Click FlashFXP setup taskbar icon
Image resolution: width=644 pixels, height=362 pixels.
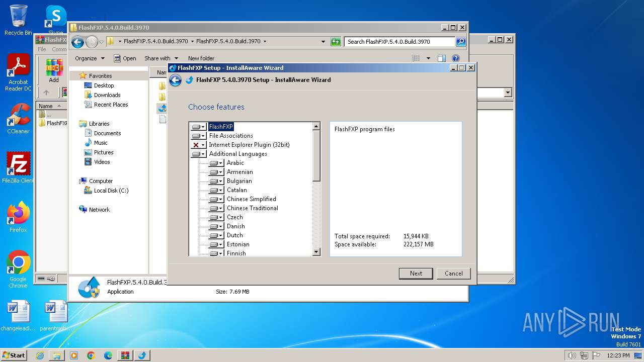142,355
